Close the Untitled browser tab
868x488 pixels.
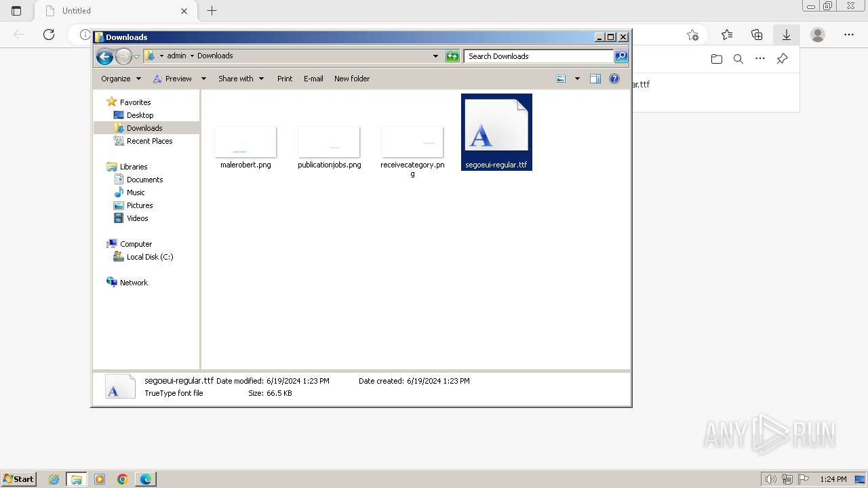pyautogui.click(x=184, y=11)
